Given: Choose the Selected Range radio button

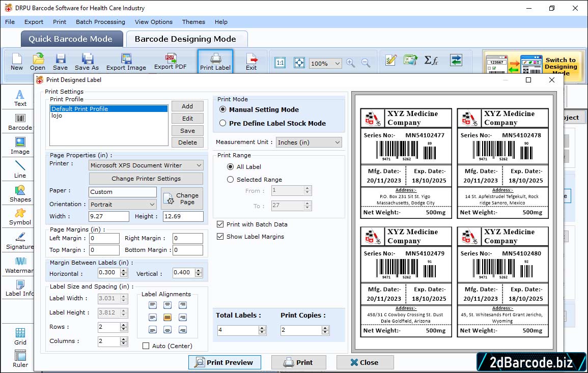Looking at the screenshot, I should [231, 180].
